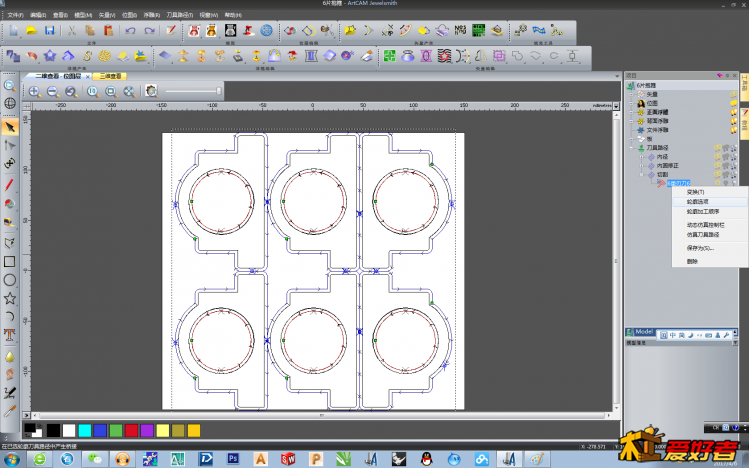Viewport: 749px width, 468px height.
Task: Pick the cyan color swatch
Action: pyautogui.click(x=85, y=430)
